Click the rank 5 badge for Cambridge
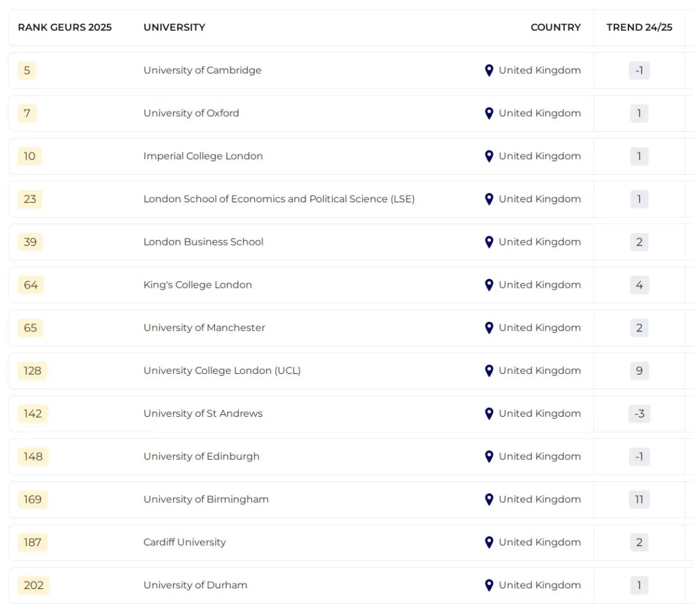Screen dimensions: 694x616 [27, 71]
